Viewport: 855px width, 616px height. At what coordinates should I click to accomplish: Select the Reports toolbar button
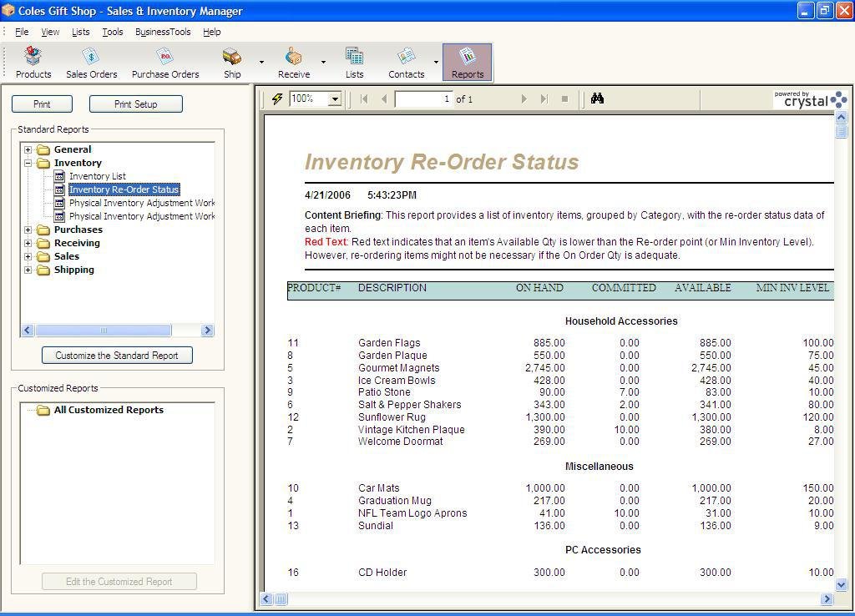pyautogui.click(x=468, y=63)
